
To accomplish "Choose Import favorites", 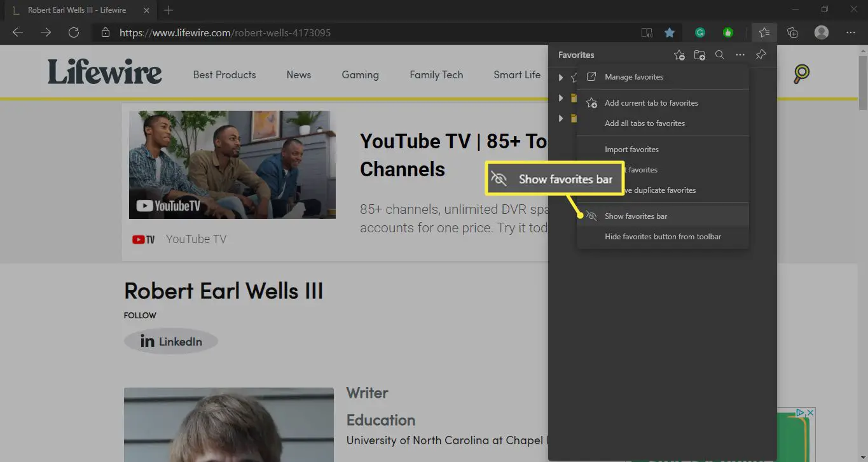I will [x=663, y=150].
